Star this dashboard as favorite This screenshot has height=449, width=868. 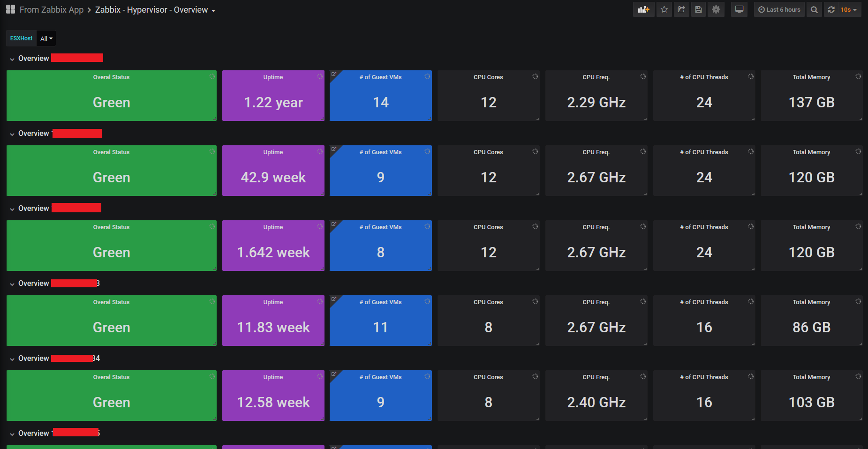click(x=664, y=9)
